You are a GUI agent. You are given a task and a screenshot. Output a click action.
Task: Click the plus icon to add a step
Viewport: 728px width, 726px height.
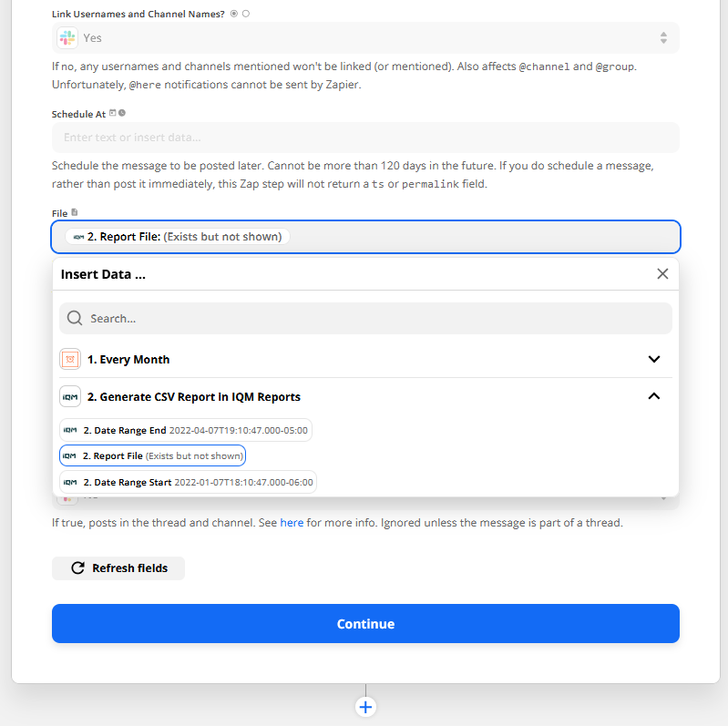365,707
